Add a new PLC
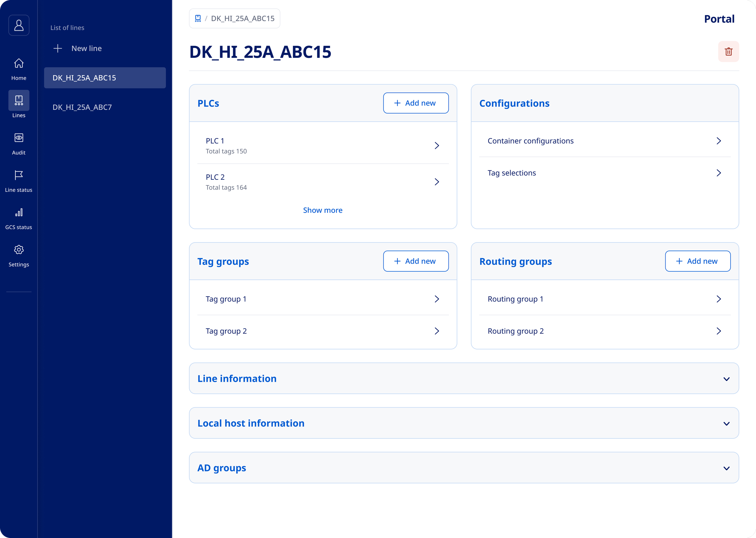The image size is (756, 538). [x=416, y=103]
